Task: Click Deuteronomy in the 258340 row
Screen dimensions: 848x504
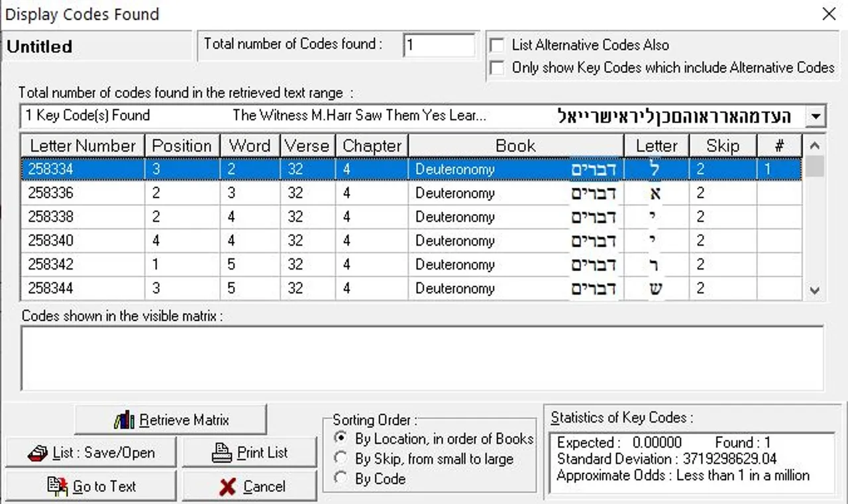Action: click(455, 241)
